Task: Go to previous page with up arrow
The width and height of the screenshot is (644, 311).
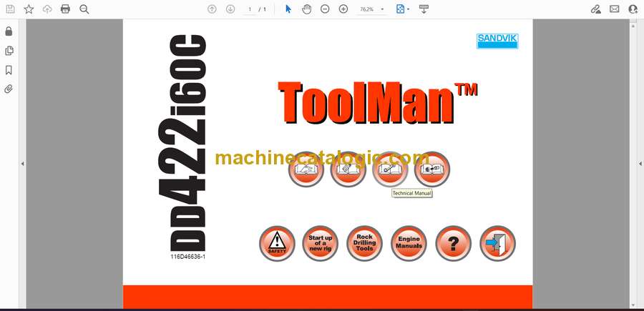Action: tap(212, 9)
